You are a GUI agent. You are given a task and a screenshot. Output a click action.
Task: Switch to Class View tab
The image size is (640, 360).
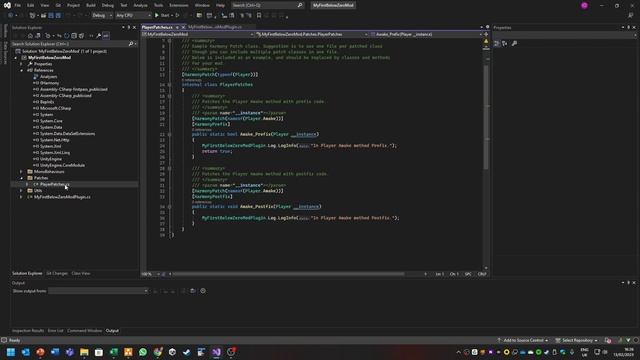coord(81,273)
